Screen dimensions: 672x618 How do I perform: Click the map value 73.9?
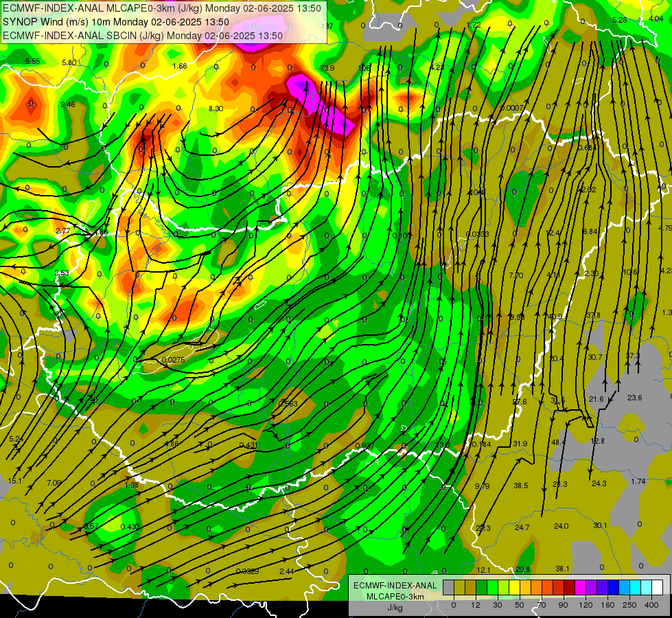pyautogui.click(x=327, y=68)
